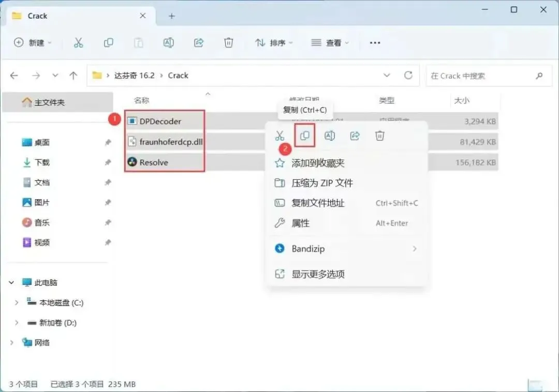Image resolution: width=559 pixels, height=392 pixels.
Task: Click the 156,182 KB size cell
Action: [x=476, y=163]
